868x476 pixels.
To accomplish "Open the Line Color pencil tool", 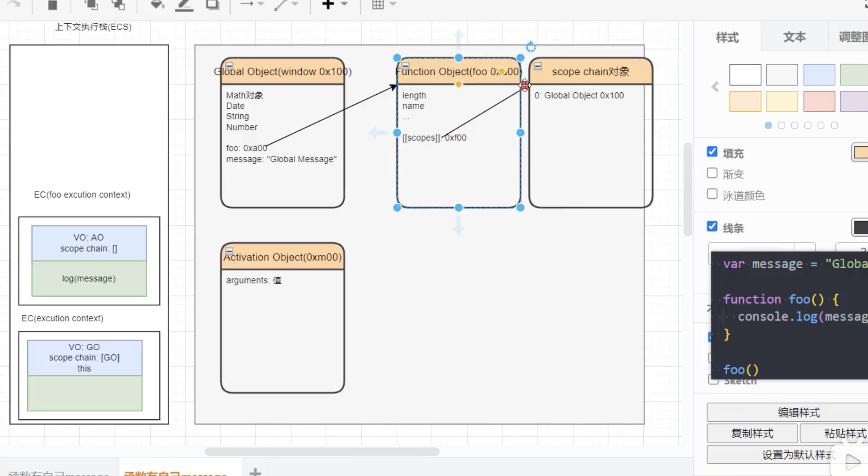I will pos(184,5).
